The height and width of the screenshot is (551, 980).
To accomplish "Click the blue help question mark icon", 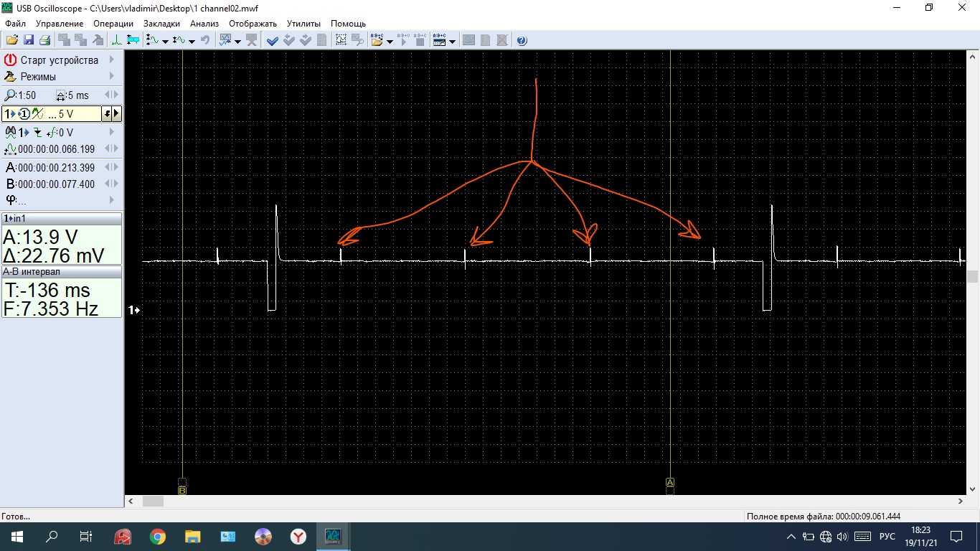I will (x=522, y=40).
